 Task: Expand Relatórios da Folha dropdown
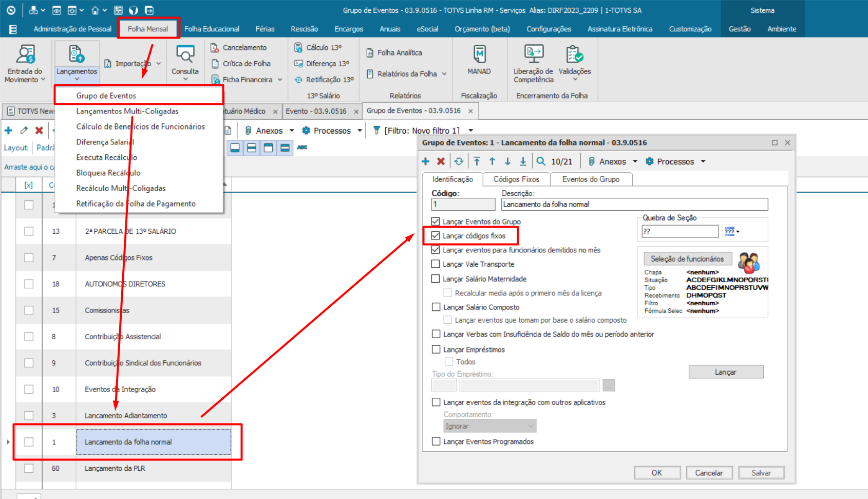tap(444, 74)
